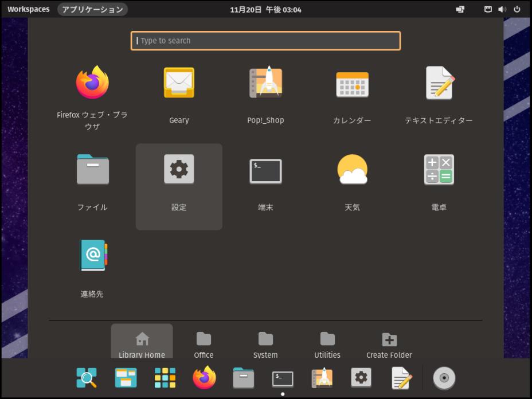Open Text Editor from the dock

point(401,378)
